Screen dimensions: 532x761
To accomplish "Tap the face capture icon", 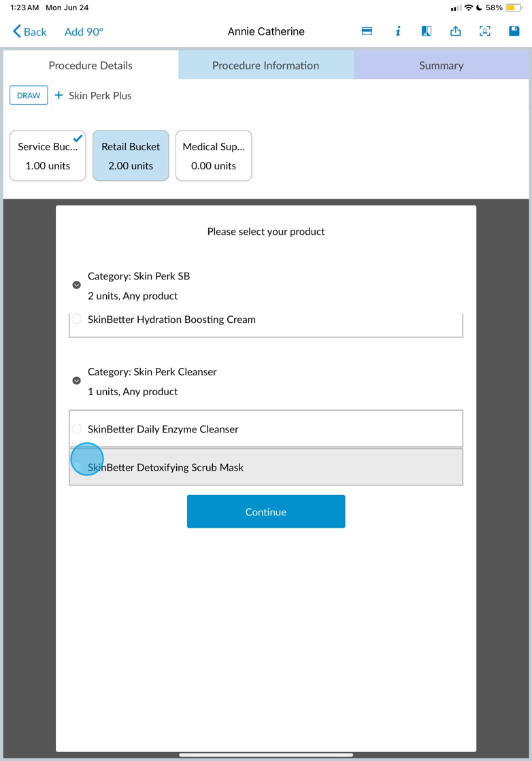I will [x=484, y=31].
